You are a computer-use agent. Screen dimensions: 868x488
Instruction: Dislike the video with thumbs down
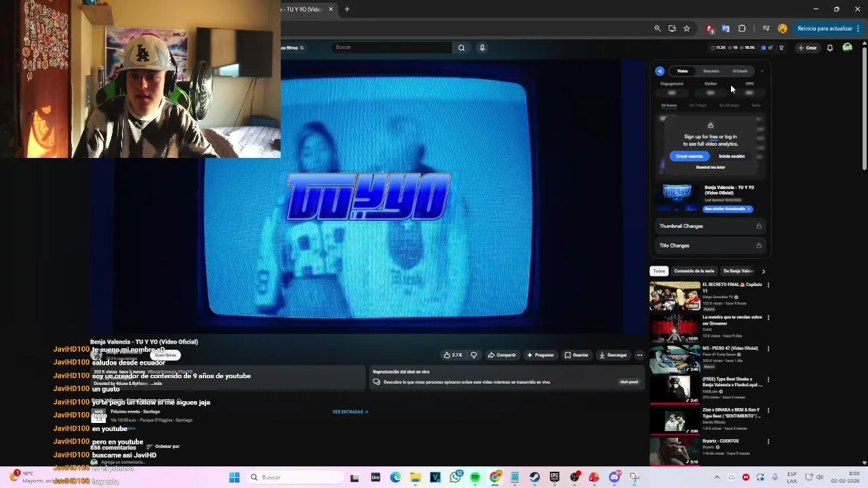pyautogui.click(x=474, y=355)
